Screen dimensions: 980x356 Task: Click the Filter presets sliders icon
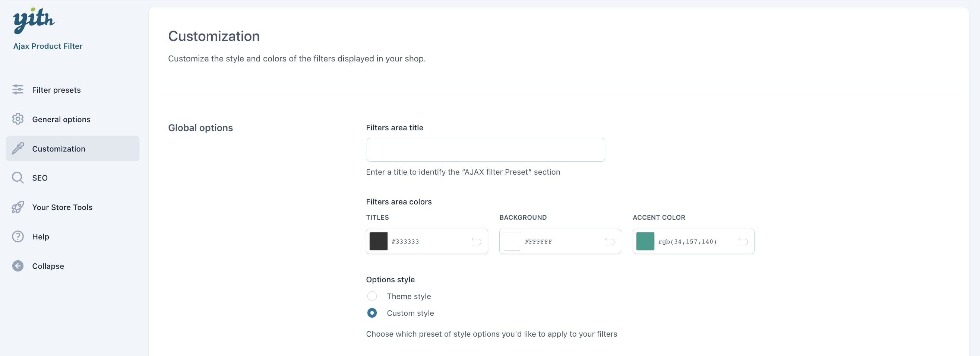point(18,89)
